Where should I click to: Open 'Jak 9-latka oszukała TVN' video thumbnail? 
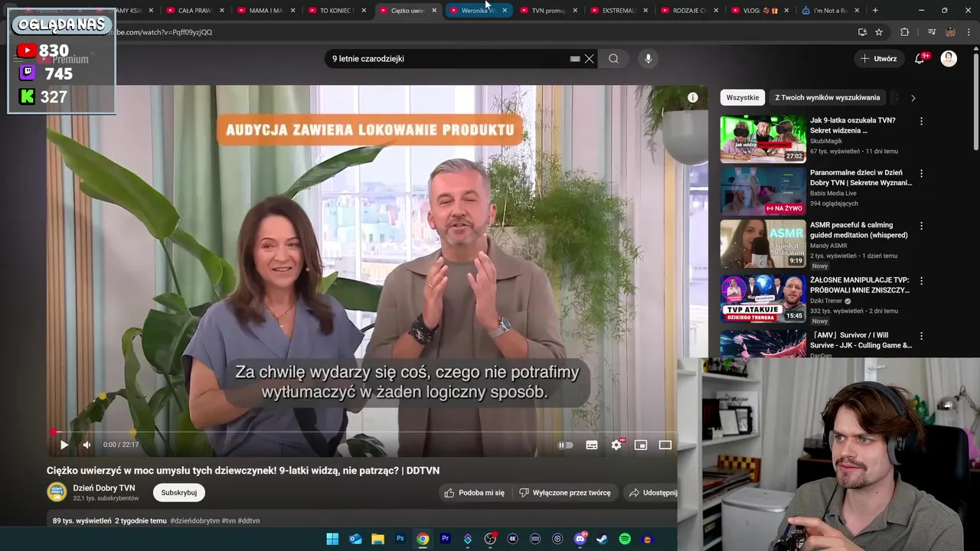[x=763, y=139]
